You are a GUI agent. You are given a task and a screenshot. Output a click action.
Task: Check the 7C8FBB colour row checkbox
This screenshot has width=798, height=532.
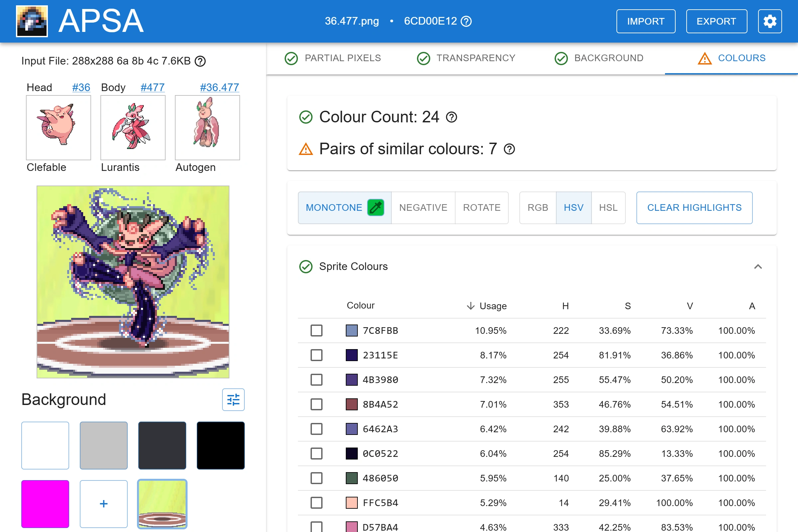tap(316, 331)
